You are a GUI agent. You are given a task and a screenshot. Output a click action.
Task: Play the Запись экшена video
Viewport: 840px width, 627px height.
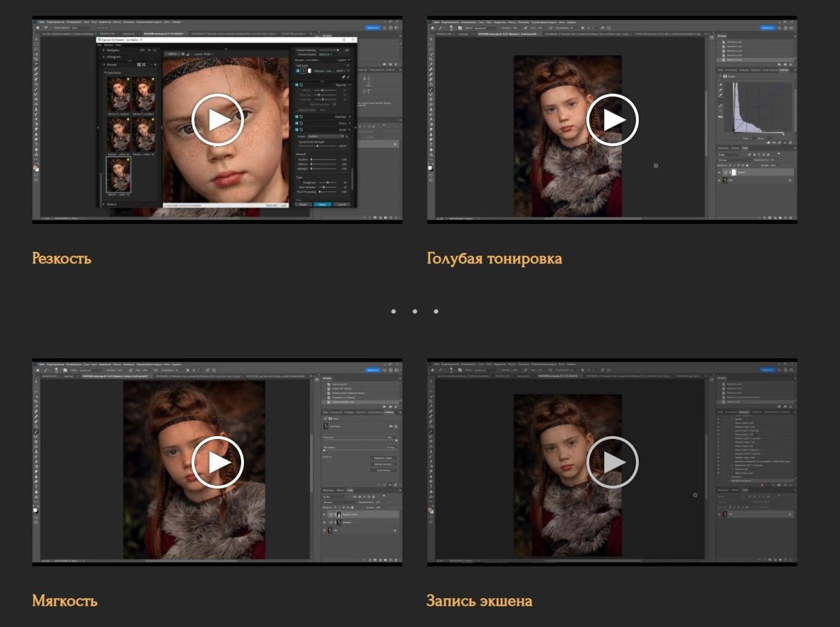pyautogui.click(x=613, y=462)
